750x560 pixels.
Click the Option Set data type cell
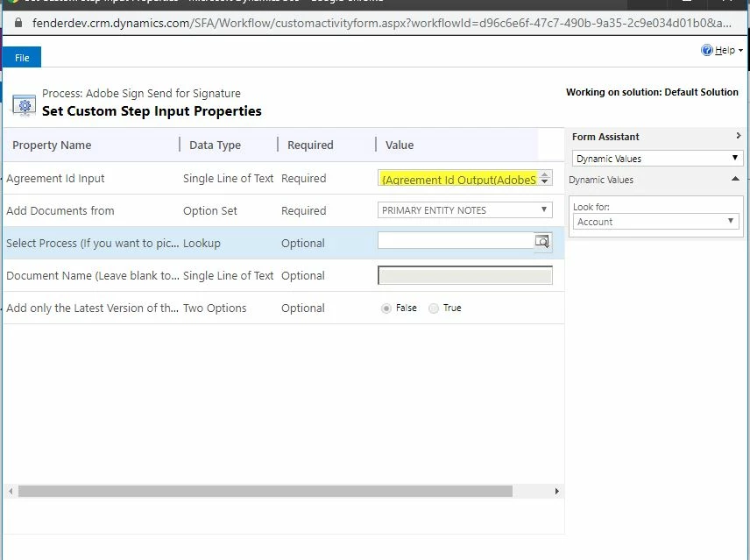click(x=210, y=211)
